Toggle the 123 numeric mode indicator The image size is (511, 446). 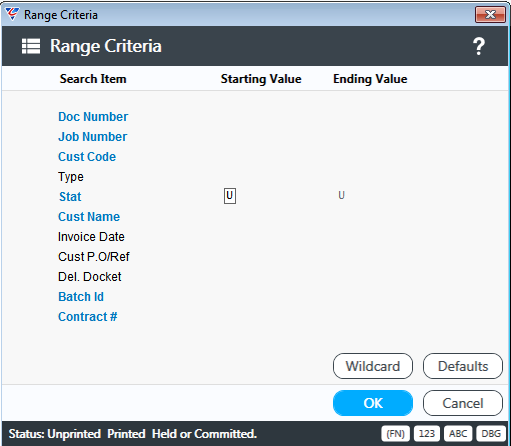[427, 433]
